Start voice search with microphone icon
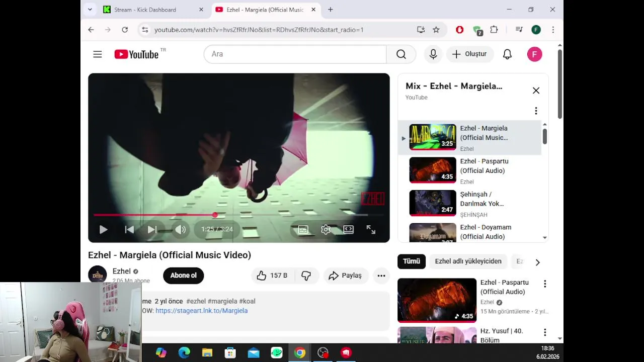Viewport: 644px width, 362px height. tap(433, 54)
